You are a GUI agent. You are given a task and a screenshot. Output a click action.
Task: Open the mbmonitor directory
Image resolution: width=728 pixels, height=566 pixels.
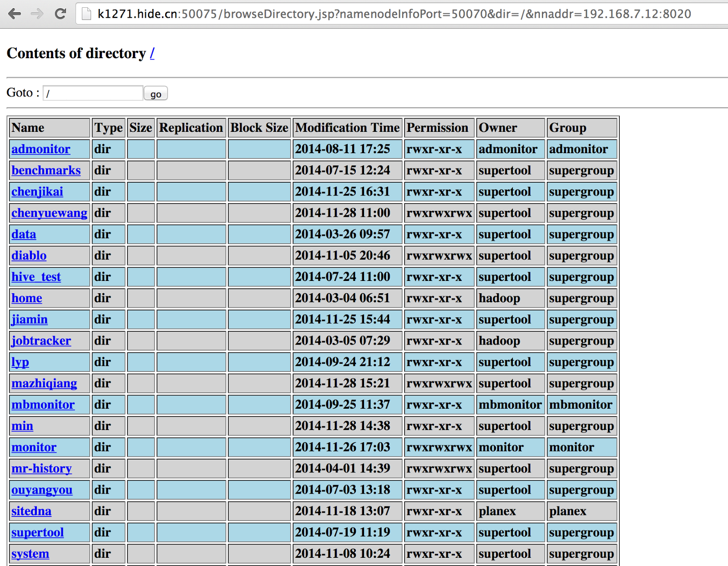(43, 405)
